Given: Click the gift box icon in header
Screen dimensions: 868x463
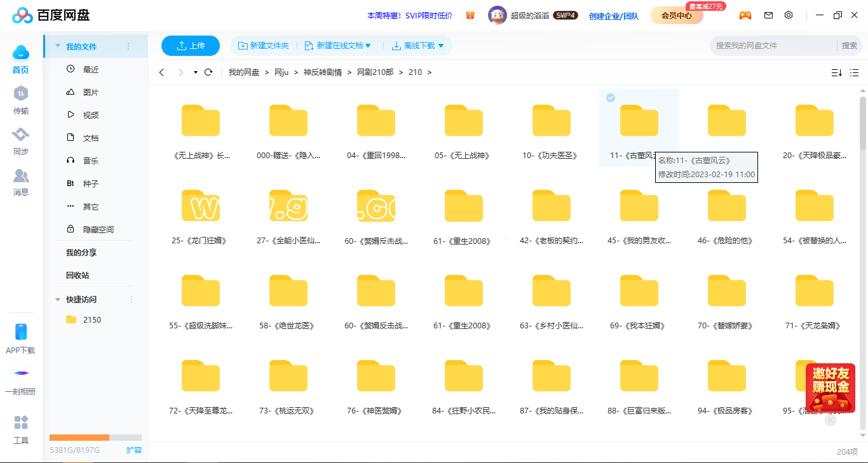Looking at the screenshot, I should pos(470,15).
